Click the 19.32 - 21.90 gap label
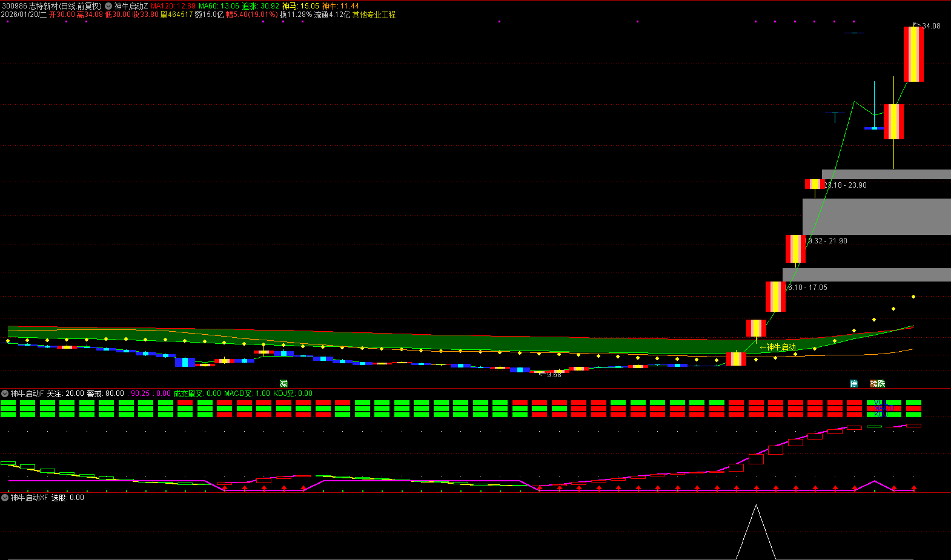Viewport: 951px width, 560px height. click(x=826, y=241)
